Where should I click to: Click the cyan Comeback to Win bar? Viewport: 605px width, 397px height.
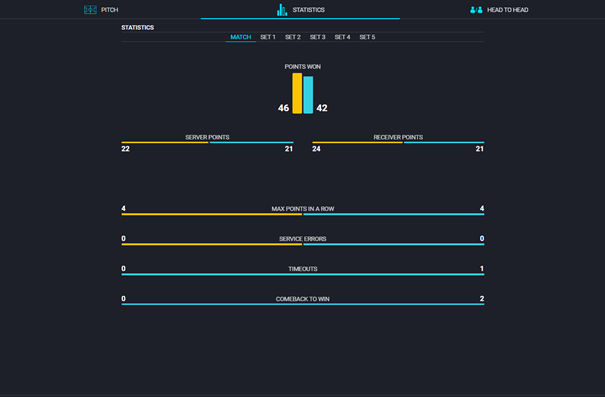point(303,304)
